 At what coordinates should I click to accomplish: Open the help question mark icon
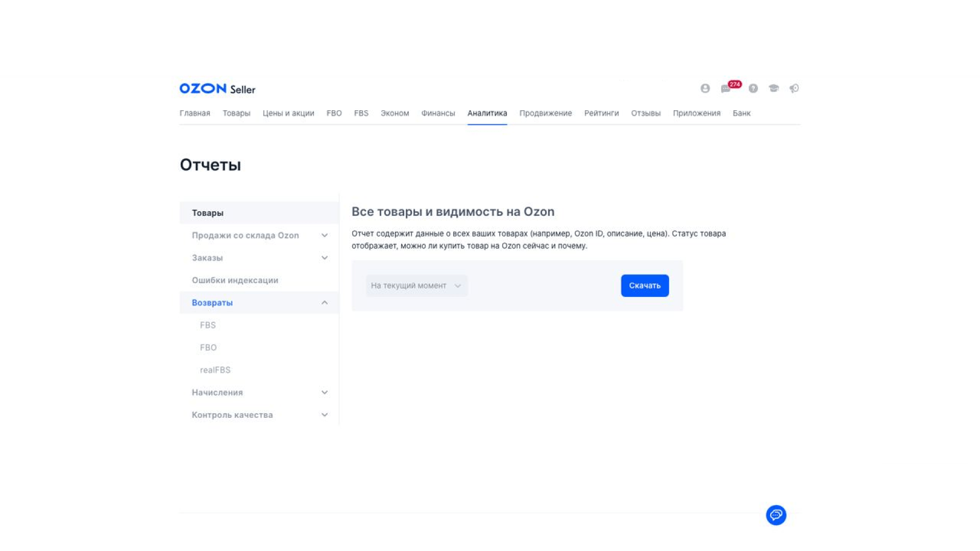point(753,88)
